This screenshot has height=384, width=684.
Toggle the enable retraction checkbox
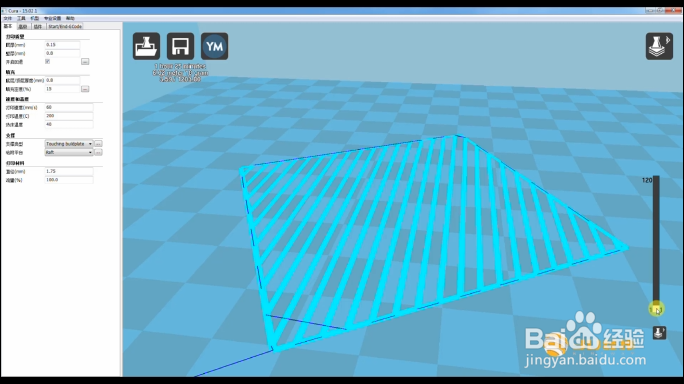tap(48, 62)
